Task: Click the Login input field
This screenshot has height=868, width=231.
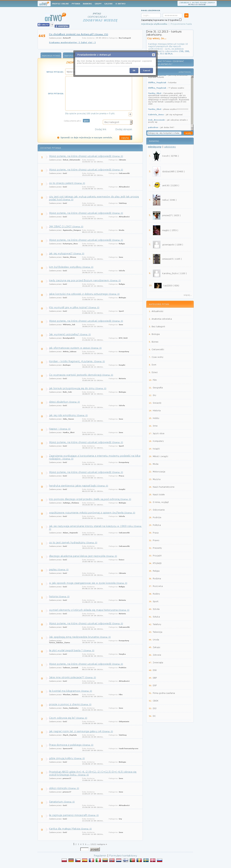Action: [151, 15]
